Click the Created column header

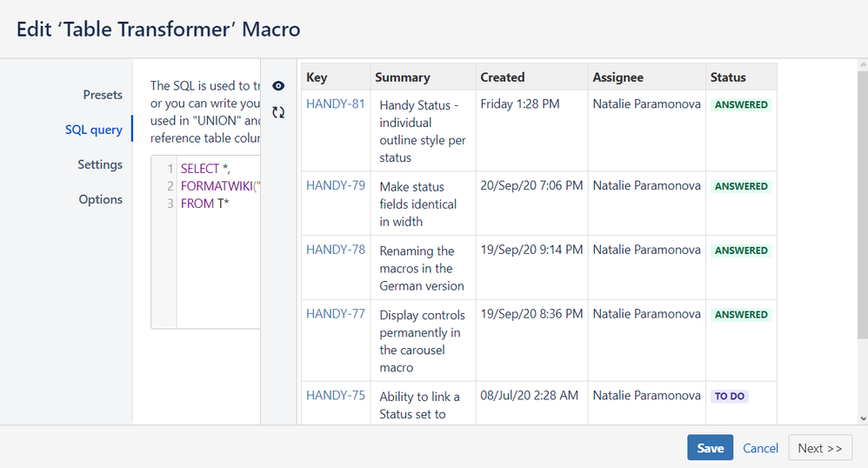coord(503,77)
